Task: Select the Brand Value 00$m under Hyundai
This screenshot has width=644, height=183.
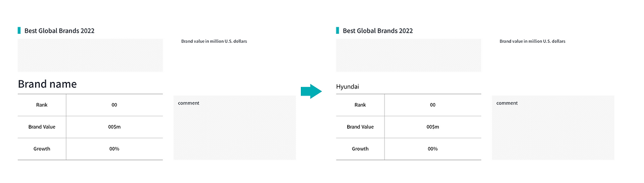Action: pyautogui.click(x=433, y=127)
